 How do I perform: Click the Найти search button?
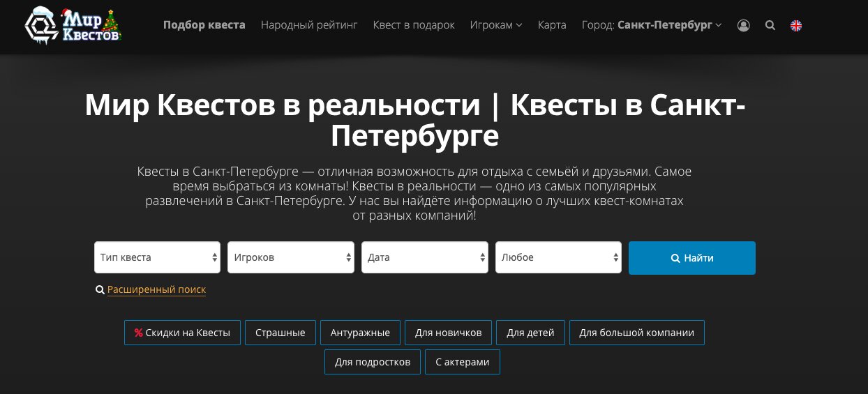click(x=692, y=258)
